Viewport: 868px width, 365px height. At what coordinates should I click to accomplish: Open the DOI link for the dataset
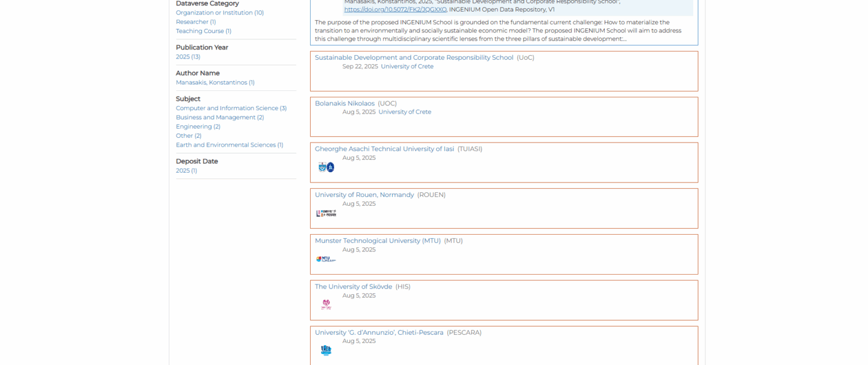395,9
